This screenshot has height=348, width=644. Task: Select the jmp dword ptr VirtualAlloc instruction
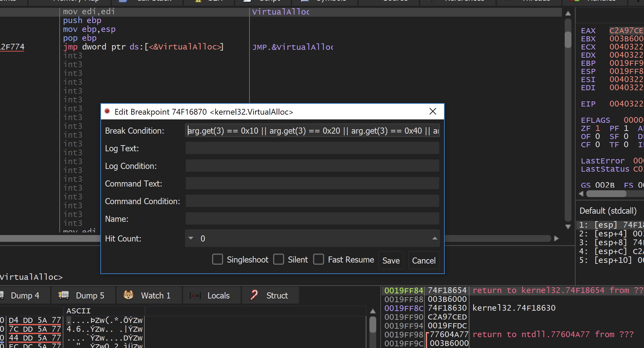pyautogui.click(x=143, y=47)
